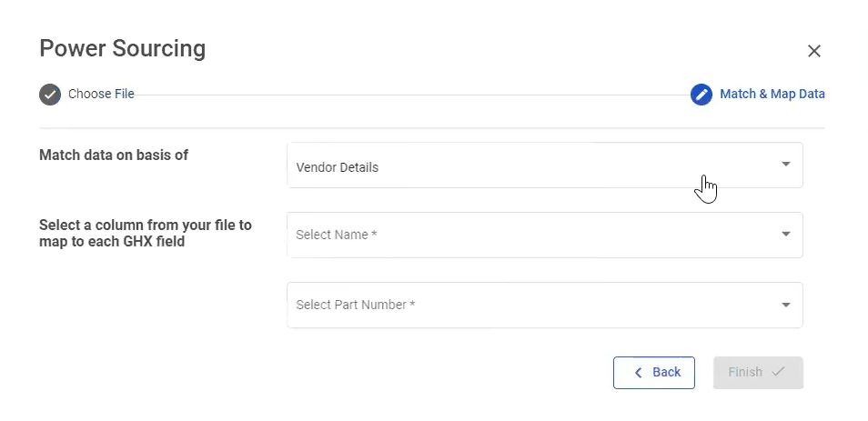
Task: Click the 'Select a column from your file' label
Action: tap(146, 233)
